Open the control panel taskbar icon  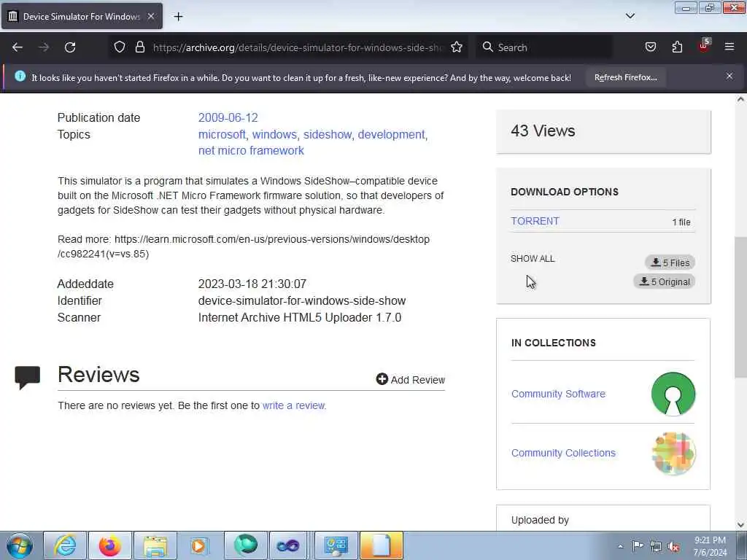point(336,545)
